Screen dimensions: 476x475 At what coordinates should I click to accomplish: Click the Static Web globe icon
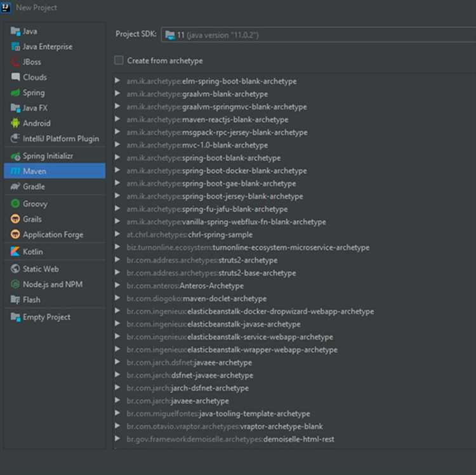point(15,269)
